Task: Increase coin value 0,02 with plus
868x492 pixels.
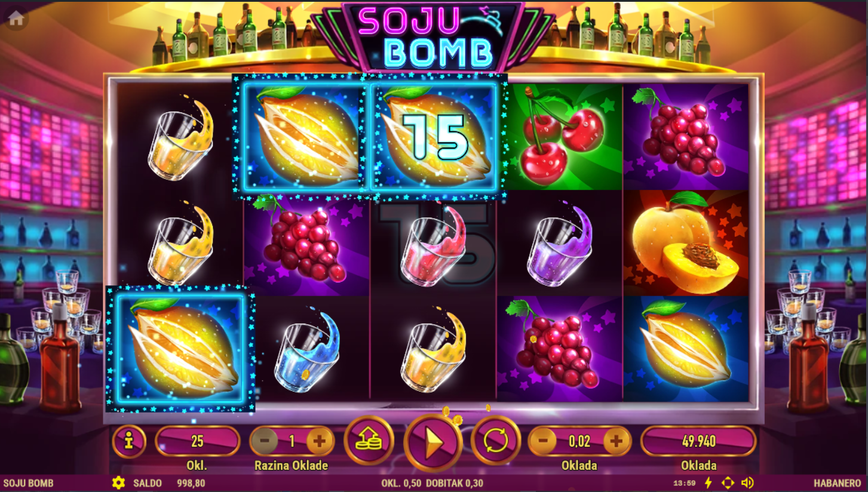Action: (617, 441)
